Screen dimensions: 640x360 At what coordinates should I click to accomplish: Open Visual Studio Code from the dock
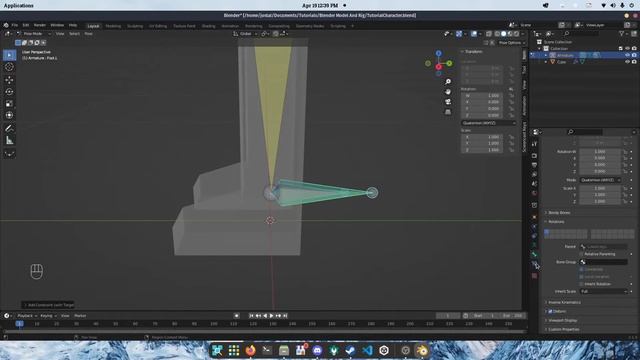(x=367, y=350)
